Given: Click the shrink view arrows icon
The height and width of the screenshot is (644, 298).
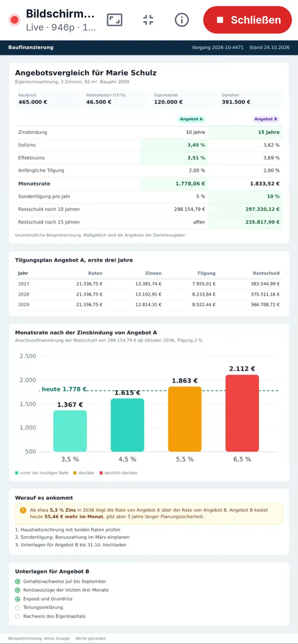Looking at the screenshot, I should [148, 20].
